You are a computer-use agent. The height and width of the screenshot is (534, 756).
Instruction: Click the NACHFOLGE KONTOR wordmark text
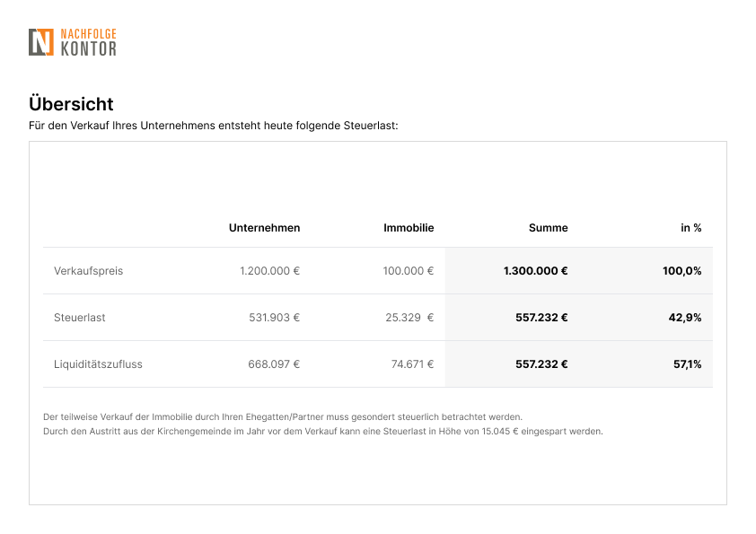click(x=89, y=42)
